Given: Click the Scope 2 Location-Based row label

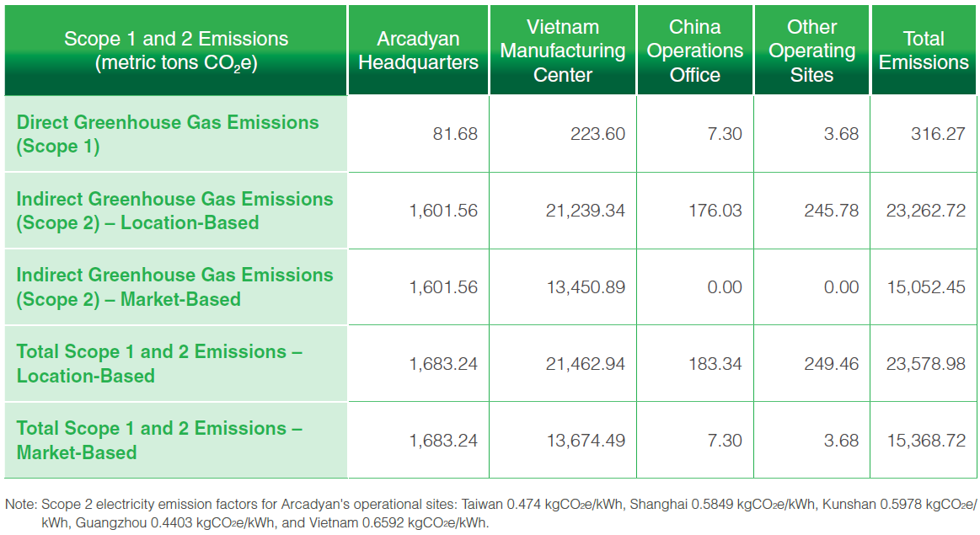Looking at the screenshot, I should click(174, 211).
